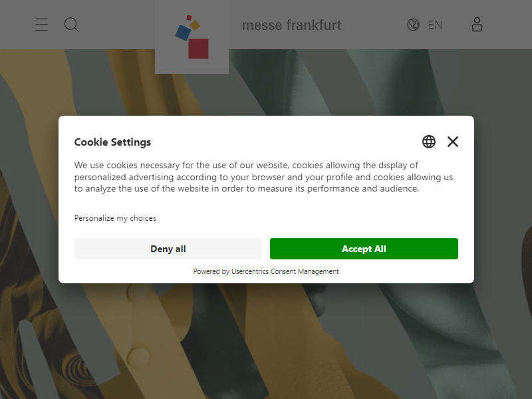Click the Powered by label text
The width and height of the screenshot is (532, 399).
[211, 271]
